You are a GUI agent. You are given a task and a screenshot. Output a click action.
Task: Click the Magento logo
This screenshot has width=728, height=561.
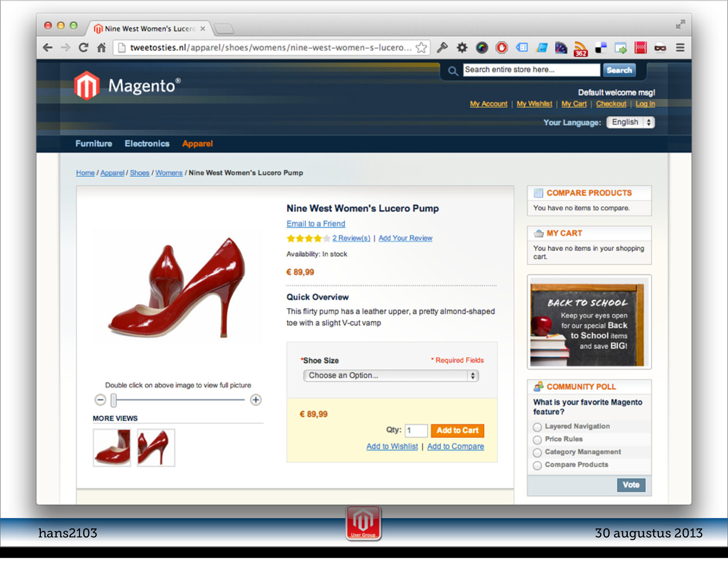[127, 86]
